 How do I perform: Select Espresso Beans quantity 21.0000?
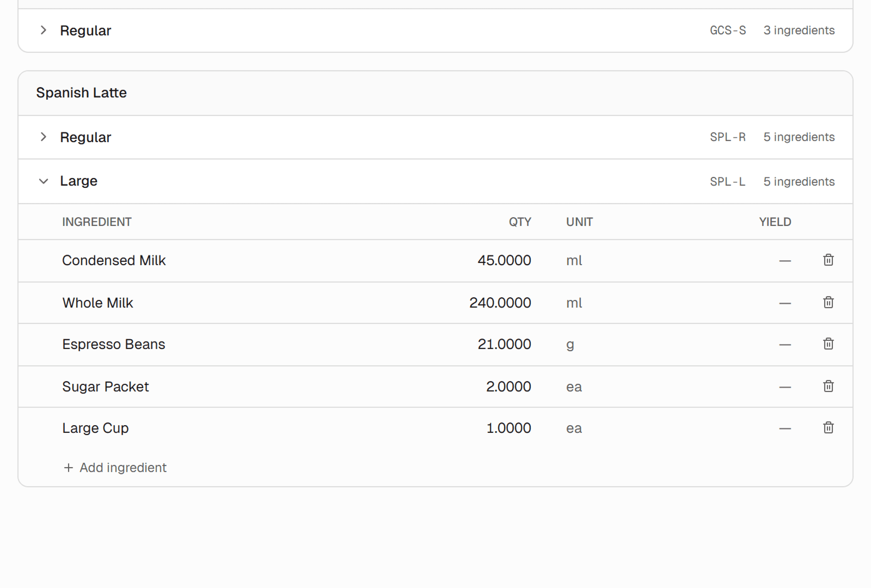coord(504,344)
